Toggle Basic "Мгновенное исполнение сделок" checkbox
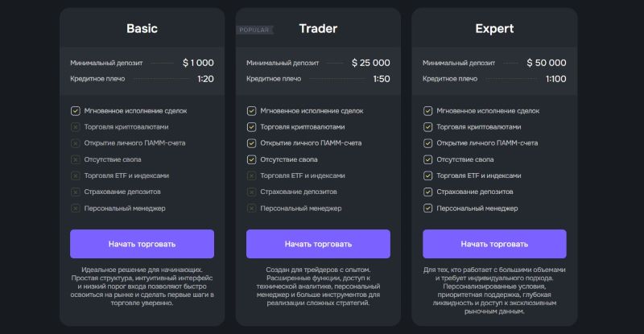This screenshot has width=644, height=334. click(76, 111)
